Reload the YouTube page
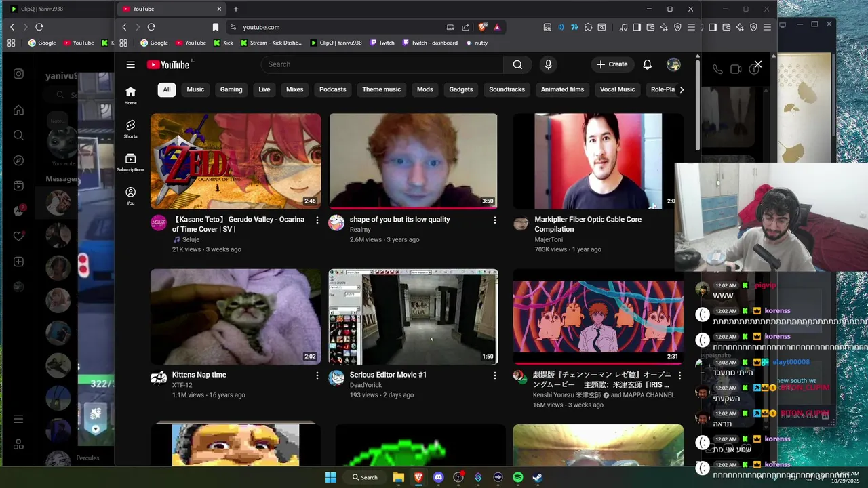The image size is (868, 488). (151, 27)
